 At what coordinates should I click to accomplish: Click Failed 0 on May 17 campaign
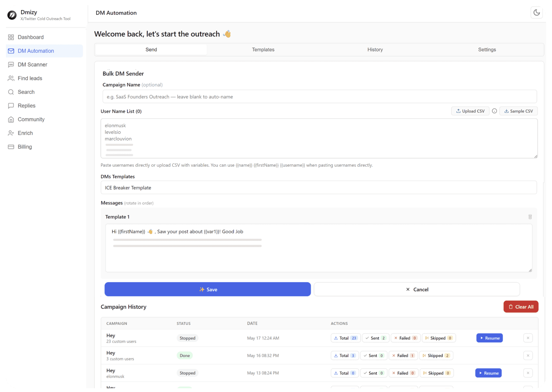405,338
